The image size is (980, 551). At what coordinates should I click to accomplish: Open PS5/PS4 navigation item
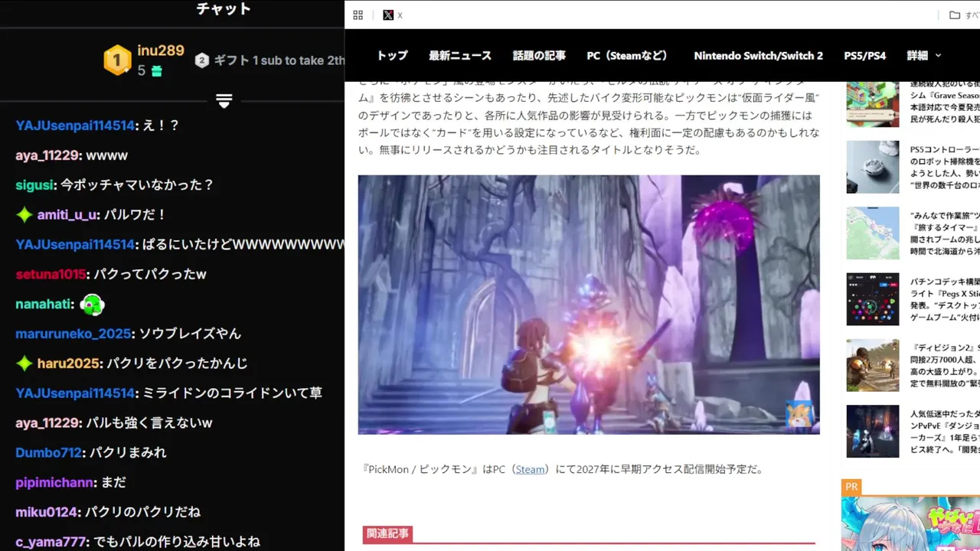864,56
